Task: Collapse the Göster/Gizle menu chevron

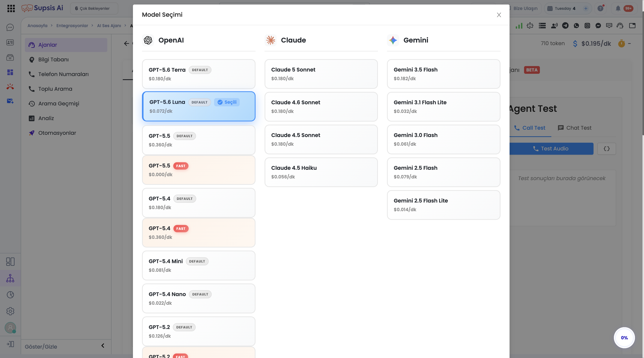Action: tap(103, 346)
